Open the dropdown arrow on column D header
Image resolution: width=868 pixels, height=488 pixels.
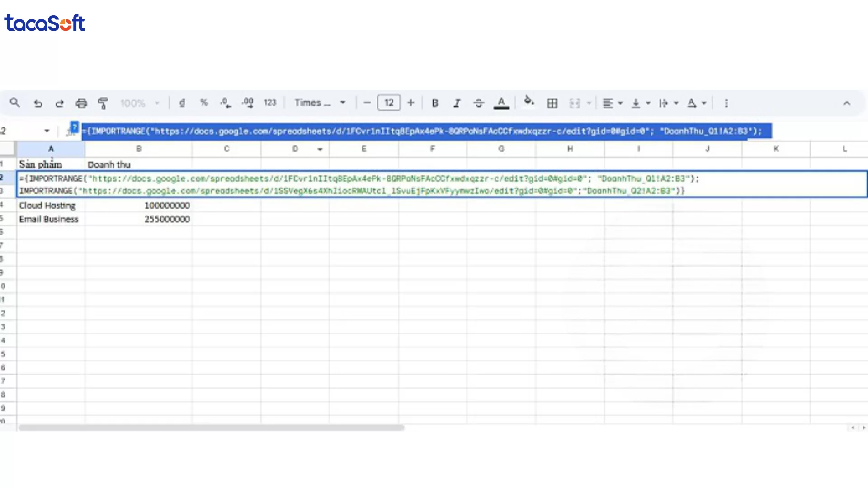320,149
